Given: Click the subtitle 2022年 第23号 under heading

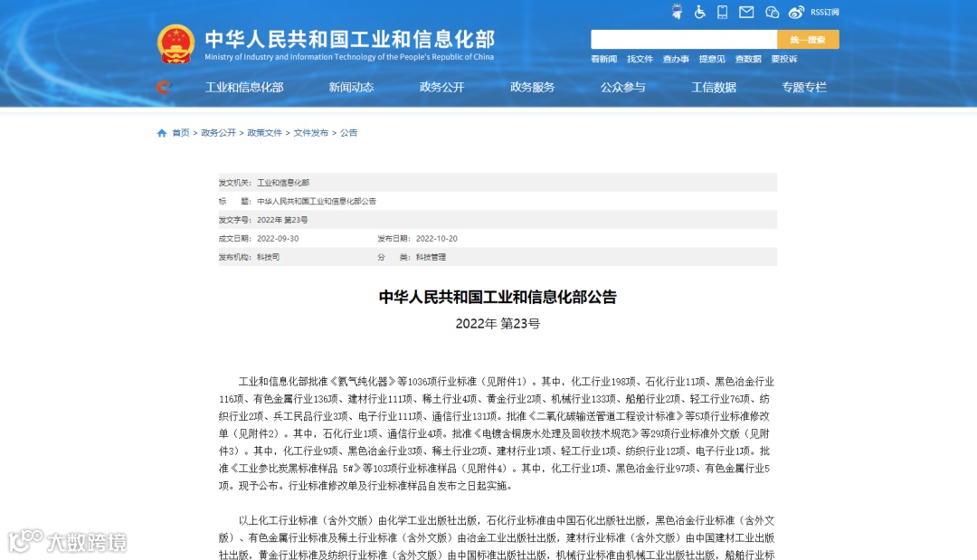Looking at the screenshot, I should pyautogui.click(x=498, y=324).
